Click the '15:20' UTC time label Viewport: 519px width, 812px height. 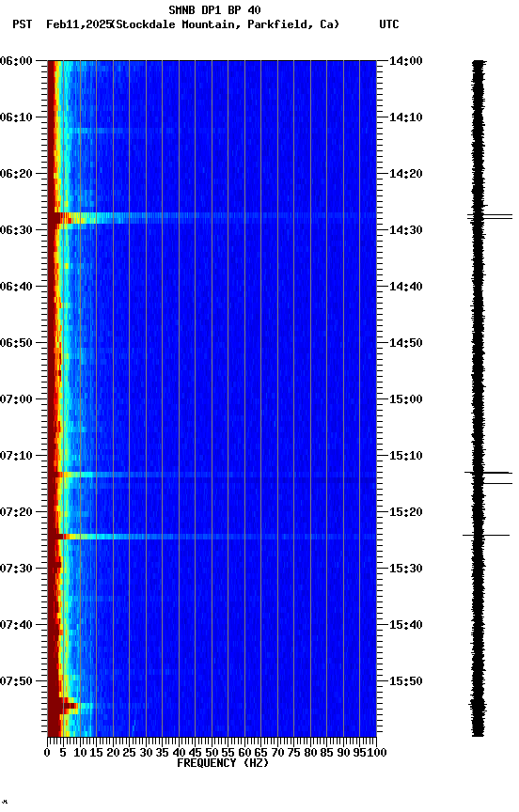406,513
